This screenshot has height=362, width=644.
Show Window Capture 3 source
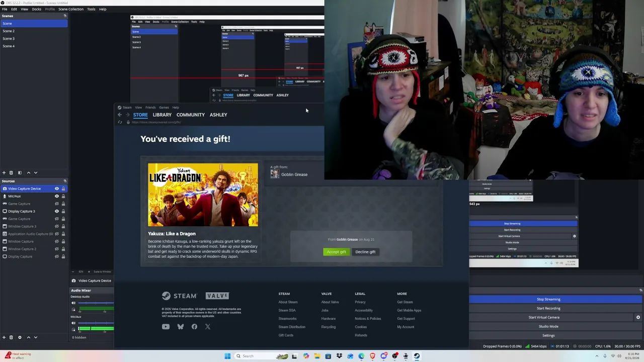[56, 226]
